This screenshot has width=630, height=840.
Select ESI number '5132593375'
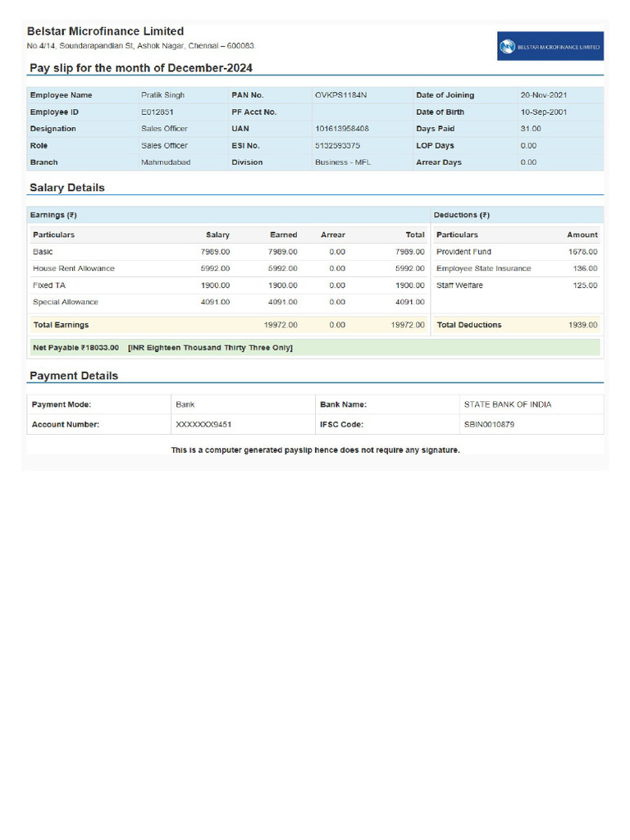click(337, 146)
